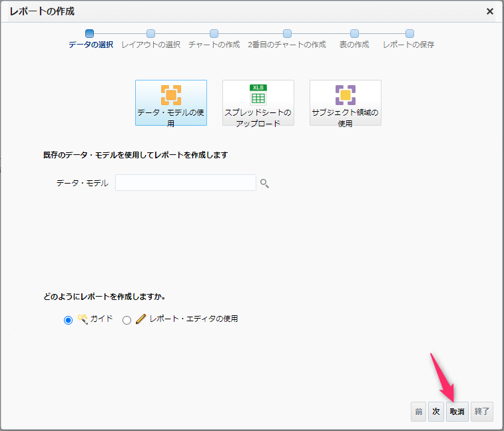Image resolution: width=504 pixels, height=431 pixels.
Task: Click the レポートの作成 dialog title
Action: coord(42,11)
